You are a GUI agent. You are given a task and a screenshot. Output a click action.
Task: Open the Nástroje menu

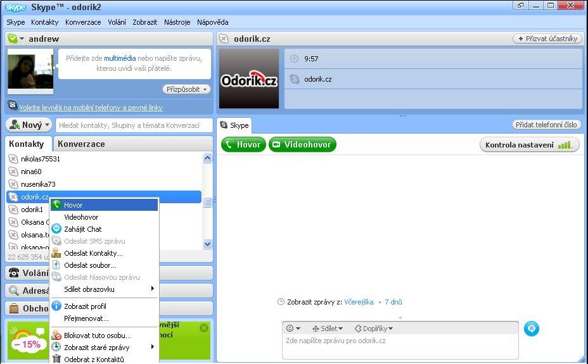(x=177, y=22)
